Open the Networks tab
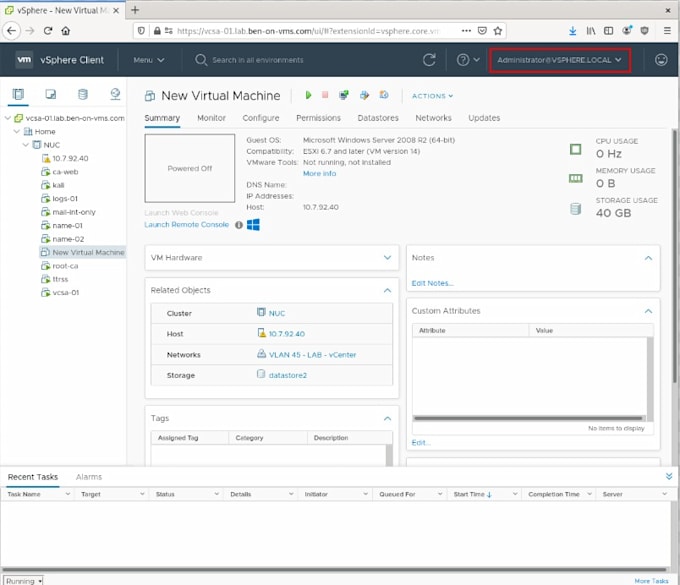This screenshot has width=680, height=585. [x=433, y=118]
